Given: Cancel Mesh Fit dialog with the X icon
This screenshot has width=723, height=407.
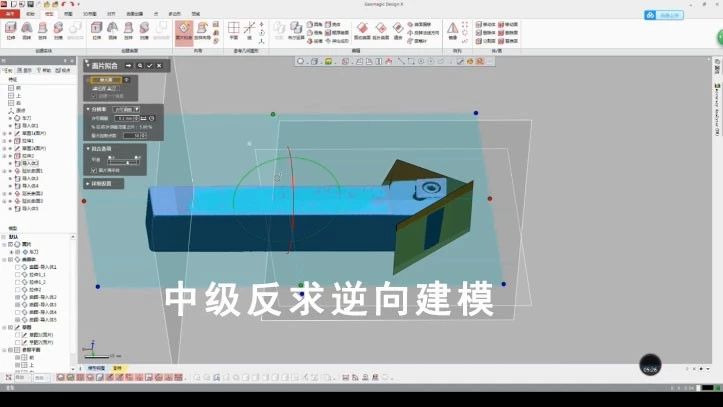Looking at the screenshot, I should tap(160, 65).
